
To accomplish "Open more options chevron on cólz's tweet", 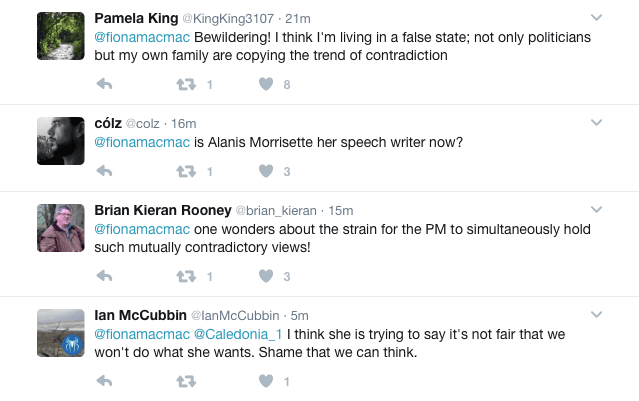I will [596, 122].
